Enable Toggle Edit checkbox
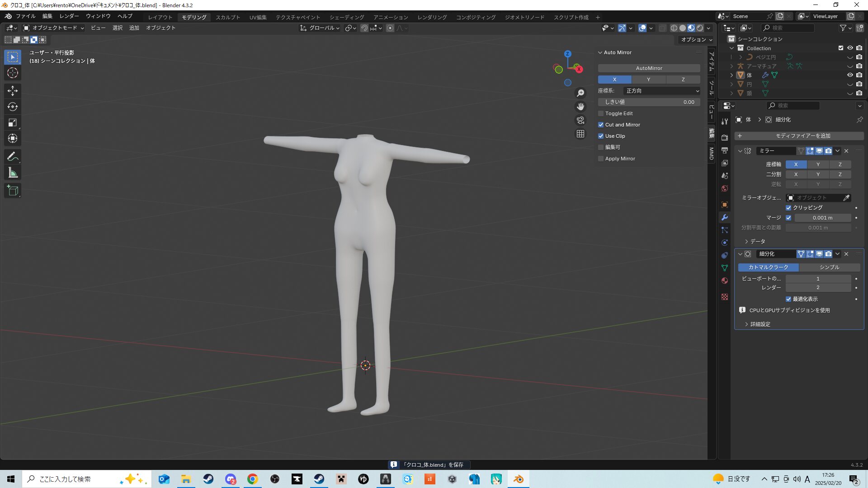 [601, 113]
